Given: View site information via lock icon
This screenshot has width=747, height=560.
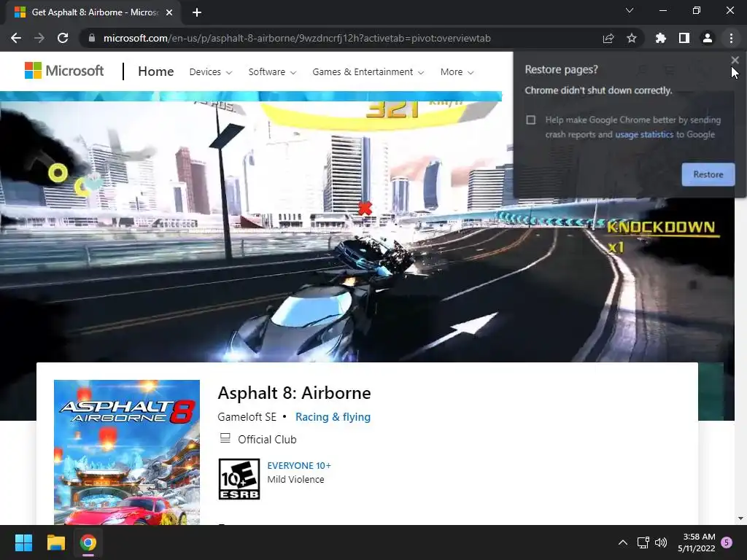Looking at the screenshot, I should (x=92, y=38).
